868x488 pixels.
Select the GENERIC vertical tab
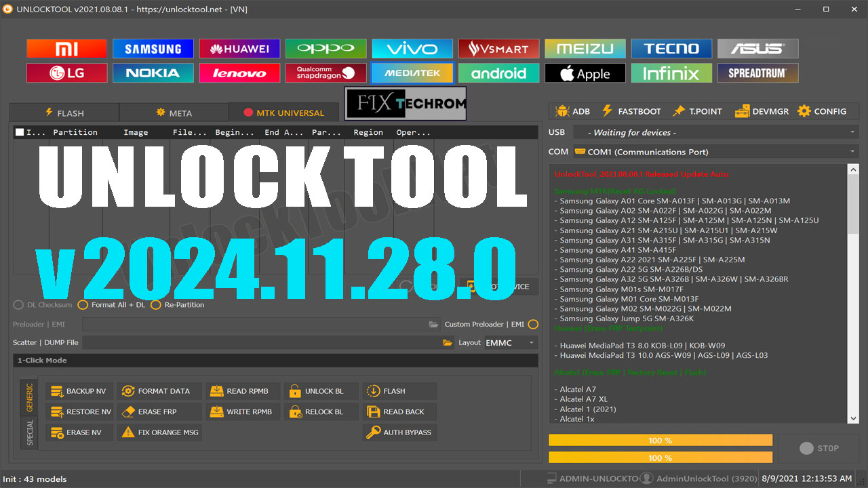[29, 398]
